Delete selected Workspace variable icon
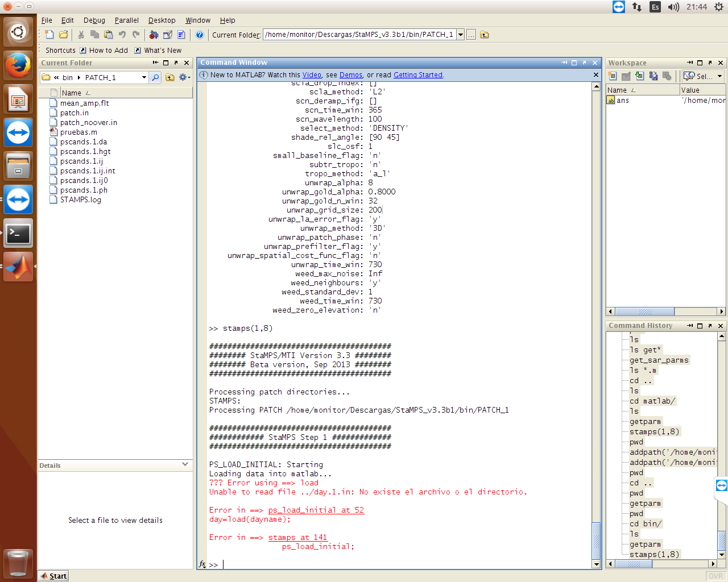 667,76
